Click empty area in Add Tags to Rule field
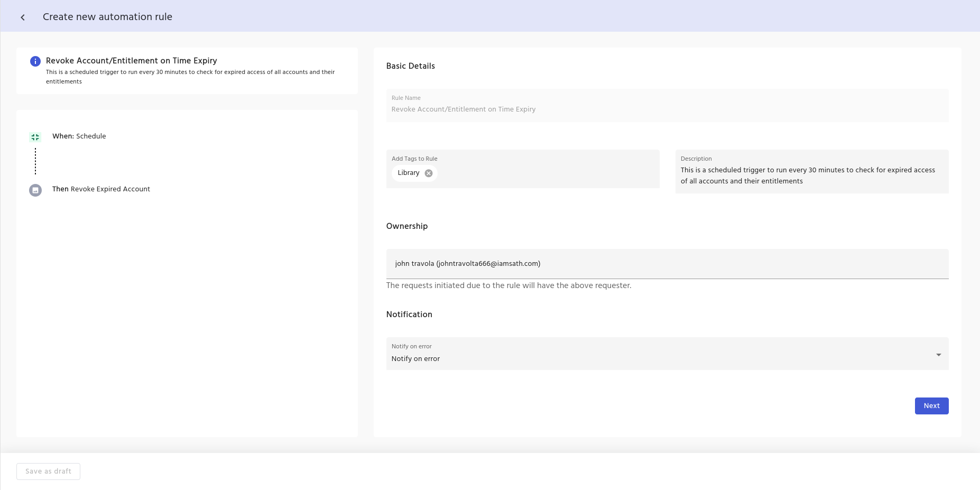 (x=544, y=173)
